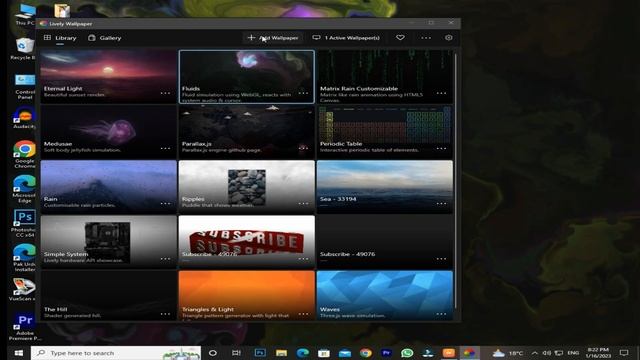Open options menu for Matrix Rain Customizable
This screenshot has width=640, height=360.
click(441, 93)
